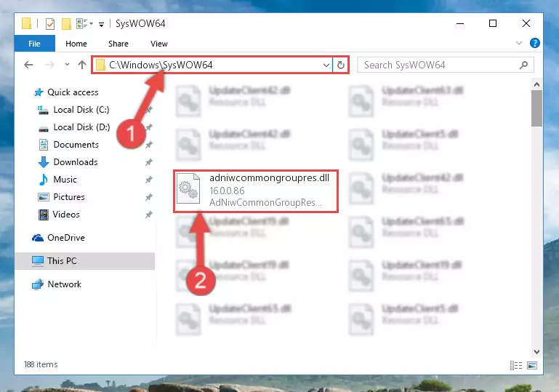The image size is (559, 392).
Task: Switch to the View ribbon tab
Action: click(159, 44)
